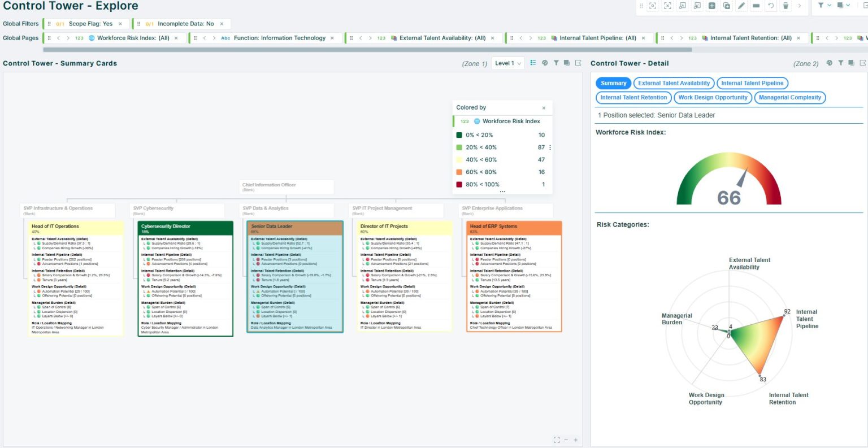Remove the Scope Flag: Yes filter
Screen dimensions: 868x448
point(120,24)
